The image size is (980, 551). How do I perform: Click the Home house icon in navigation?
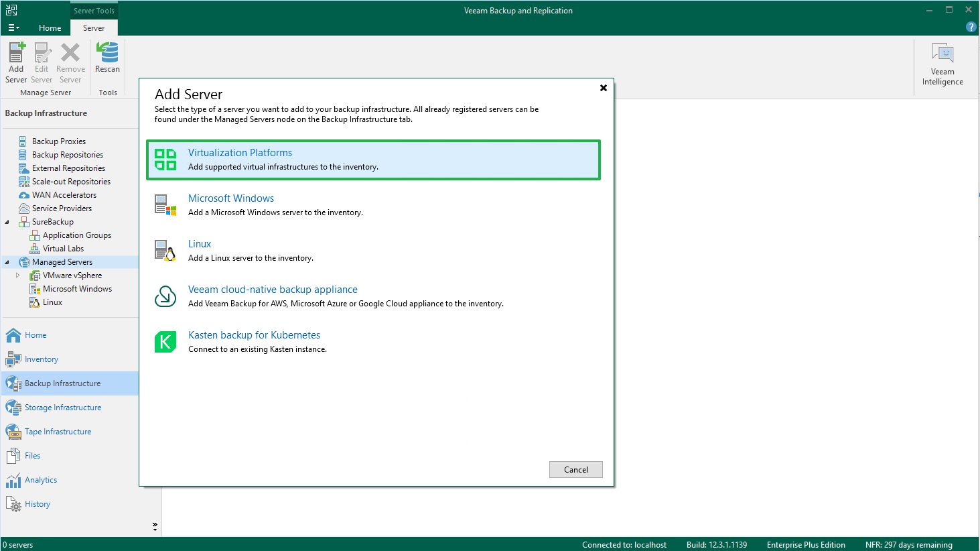pyautogui.click(x=13, y=335)
